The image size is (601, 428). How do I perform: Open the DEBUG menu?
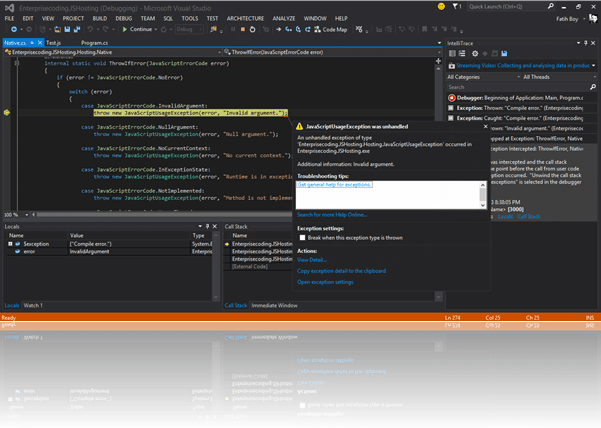click(x=123, y=18)
